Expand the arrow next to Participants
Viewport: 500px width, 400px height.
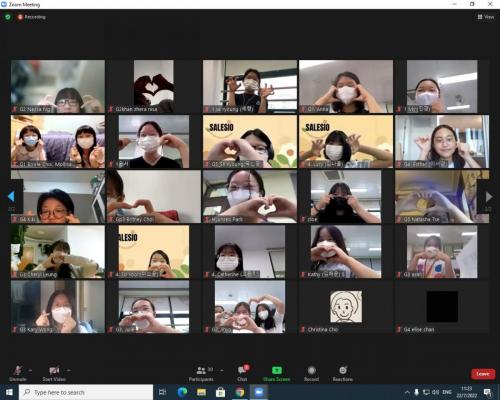222,370
